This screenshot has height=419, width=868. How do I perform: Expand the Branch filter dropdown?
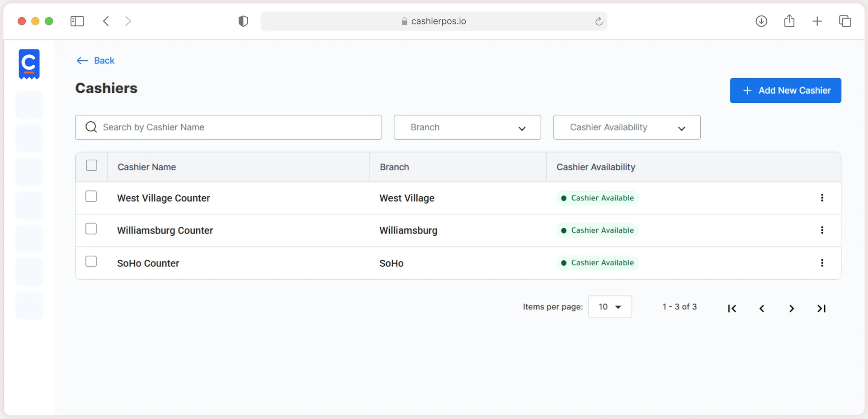pos(467,128)
